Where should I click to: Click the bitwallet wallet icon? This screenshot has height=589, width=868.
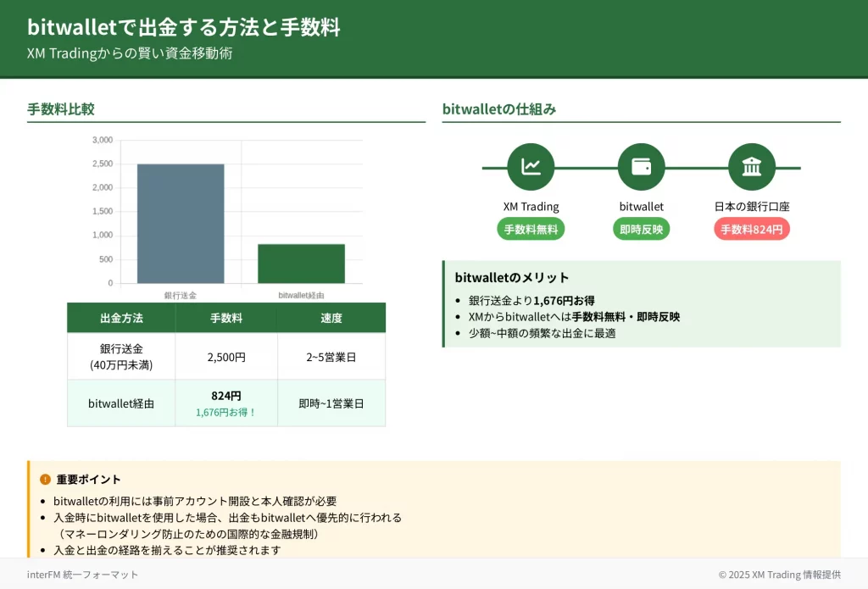[641, 167]
